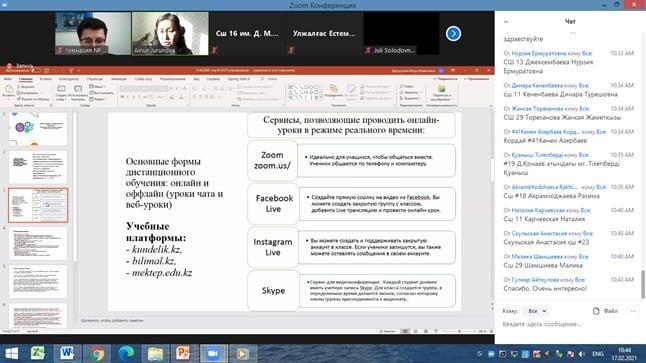Open more chat options (three dots)
646x363 pixels.
tap(633, 311)
